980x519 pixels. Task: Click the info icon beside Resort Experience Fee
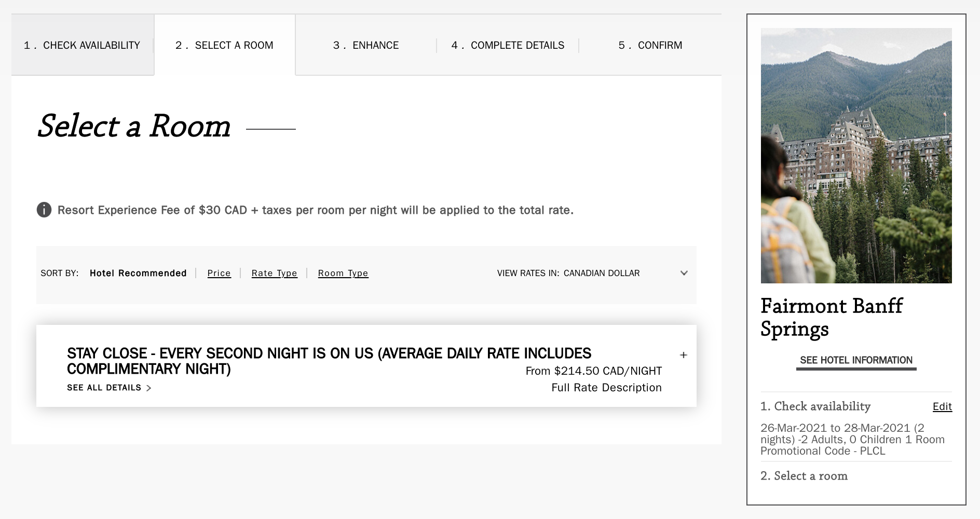44,210
